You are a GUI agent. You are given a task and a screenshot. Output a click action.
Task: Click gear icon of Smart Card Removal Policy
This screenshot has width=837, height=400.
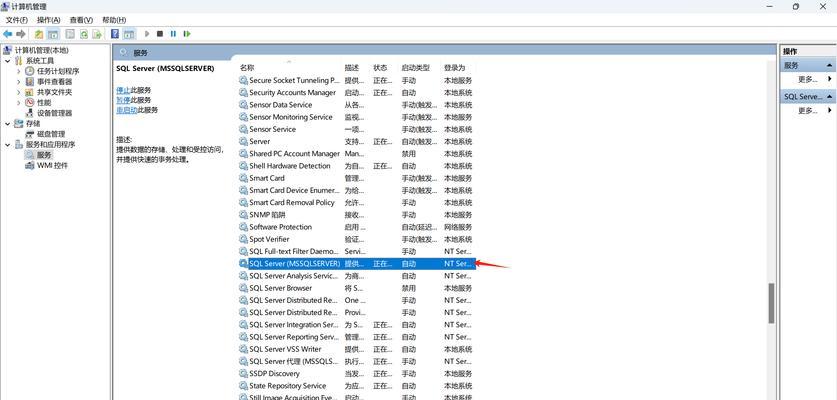coord(243,202)
